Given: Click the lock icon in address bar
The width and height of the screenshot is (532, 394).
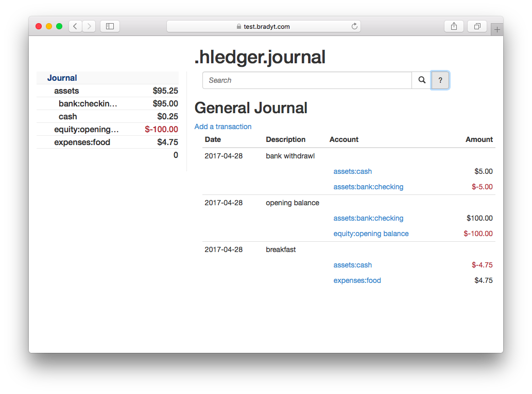Looking at the screenshot, I should tap(239, 26).
